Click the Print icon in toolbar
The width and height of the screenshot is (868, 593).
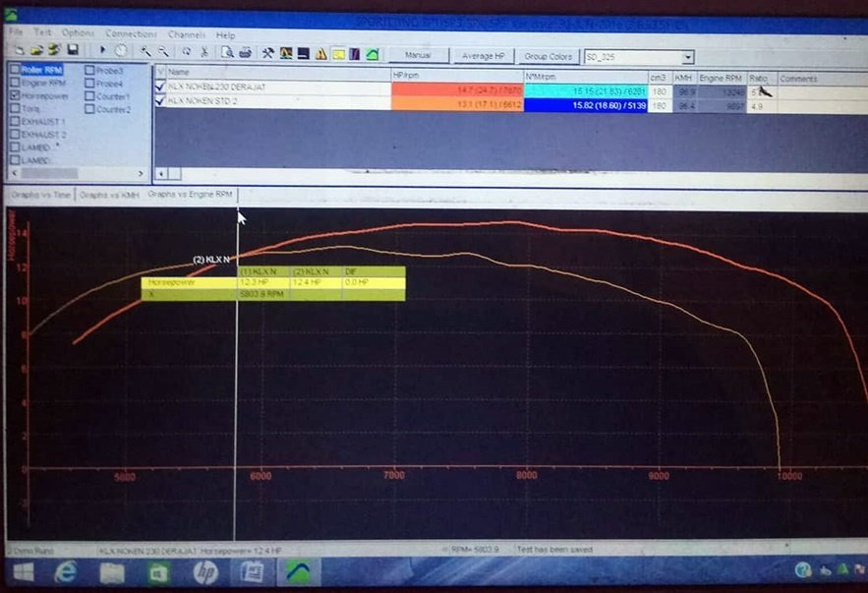tap(244, 52)
